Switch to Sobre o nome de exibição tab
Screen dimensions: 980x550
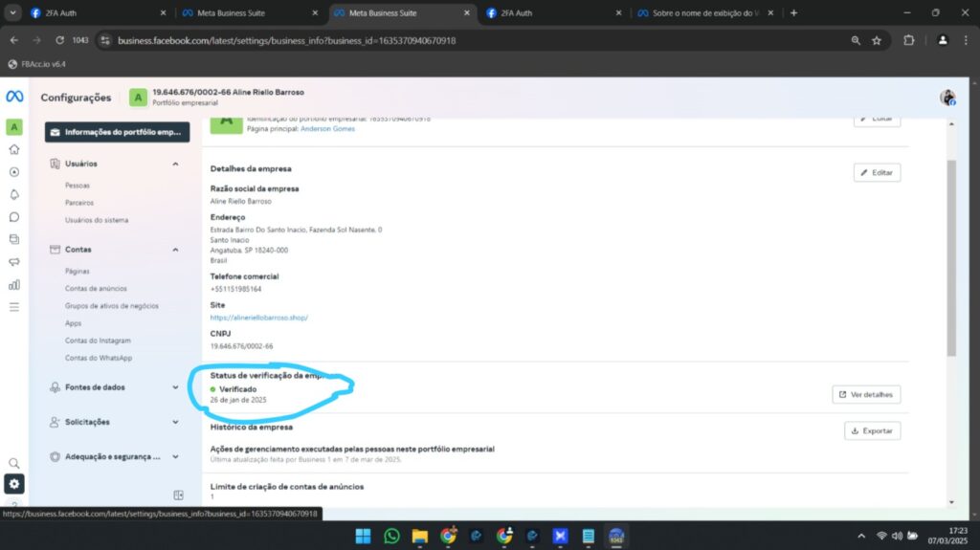pyautogui.click(x=705, y=12)
